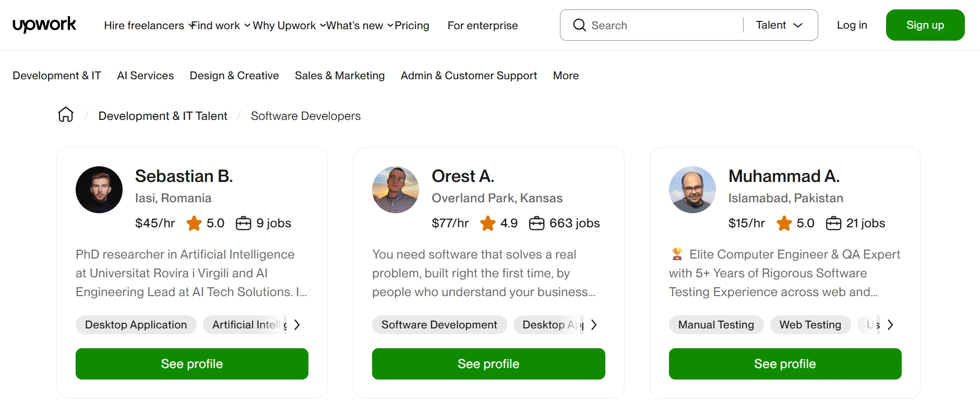This screenshot has height=416, width=980.
Task: See profile of Sebastian B.
Action: point(192,364)
